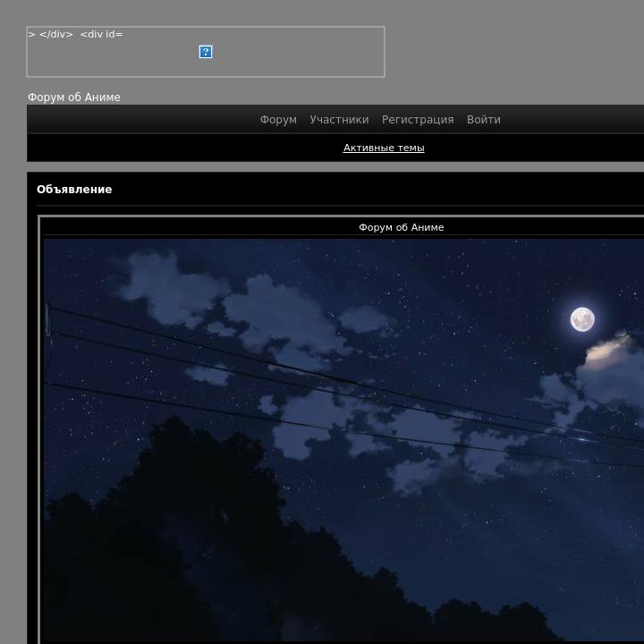Click the night sky banner image
This screenshot has height=644, width=644.
click(x=343, y=442)
